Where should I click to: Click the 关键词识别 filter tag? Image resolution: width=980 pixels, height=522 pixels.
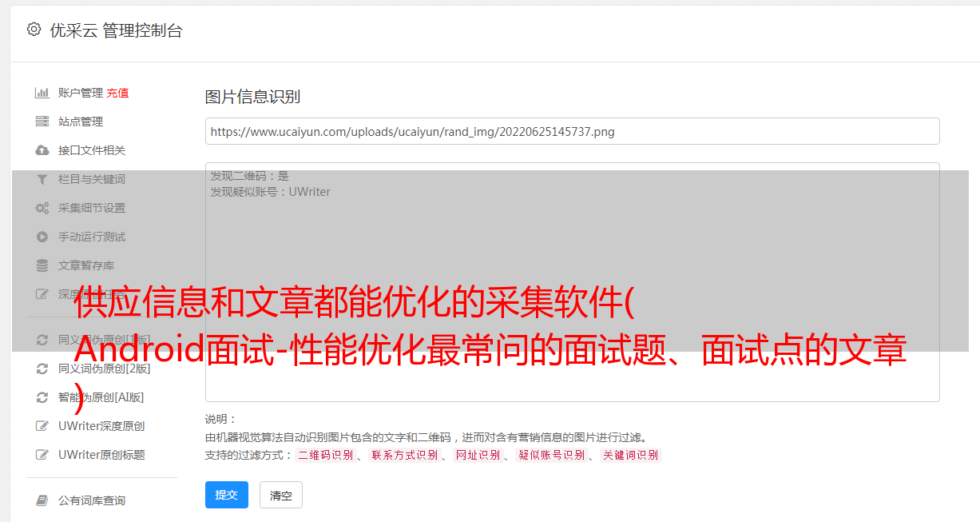pos(631,455)
